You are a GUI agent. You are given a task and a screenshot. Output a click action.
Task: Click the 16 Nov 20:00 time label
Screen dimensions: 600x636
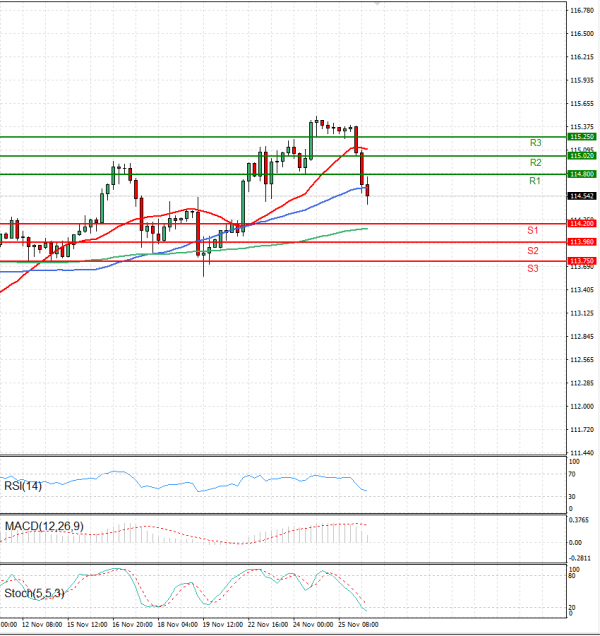pyautogui.click(x=132, y=625)
